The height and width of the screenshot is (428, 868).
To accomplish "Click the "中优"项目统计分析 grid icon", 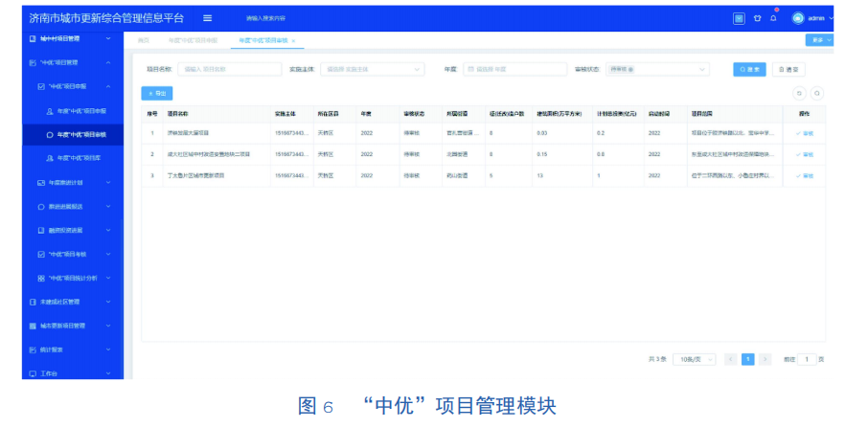I will (x=41, y=278).
